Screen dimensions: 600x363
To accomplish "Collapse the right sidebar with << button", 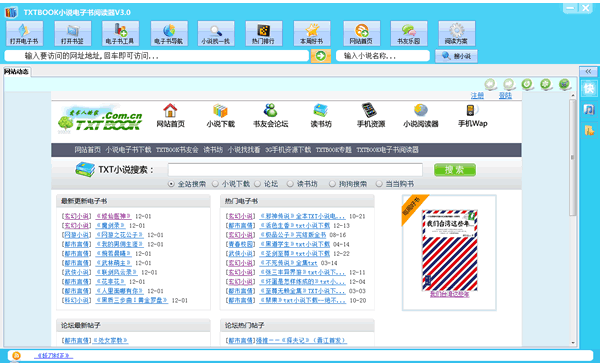I will tap(588, 72).
